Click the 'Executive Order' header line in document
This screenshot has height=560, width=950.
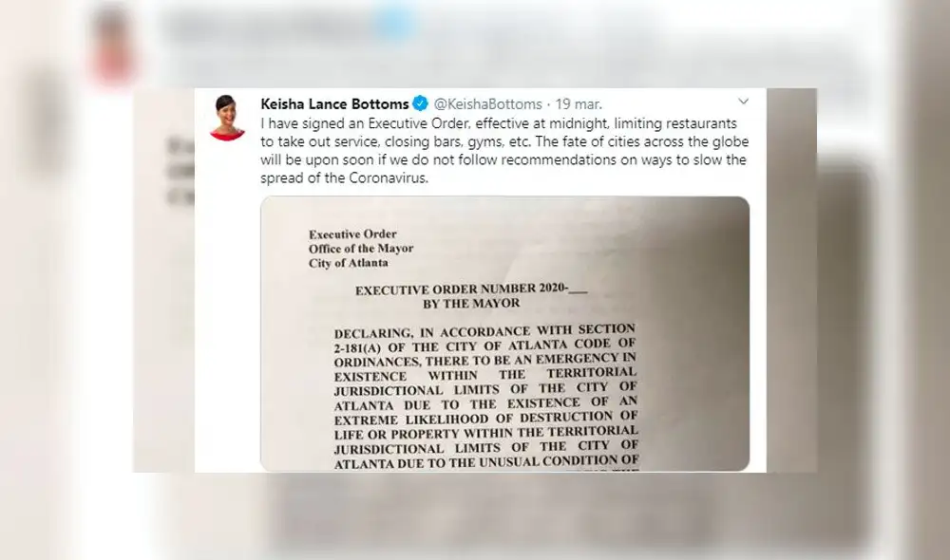(x=352, y=233)
